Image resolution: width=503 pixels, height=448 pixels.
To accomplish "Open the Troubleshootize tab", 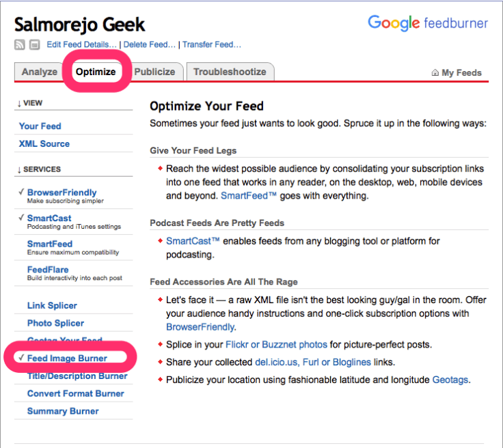I will tap(230, 72).
